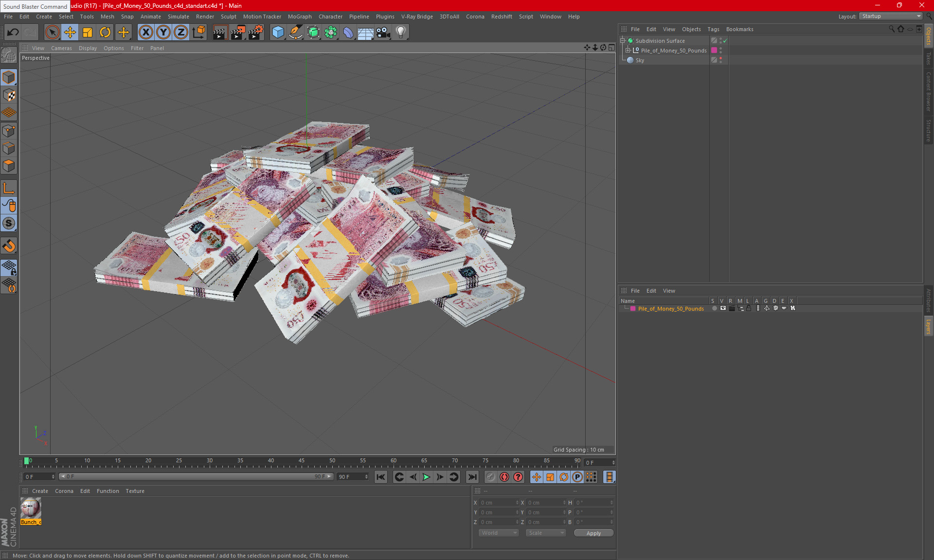Toggle Solo for Pile_of_Money_50_Pounds layer

point(714,308)
